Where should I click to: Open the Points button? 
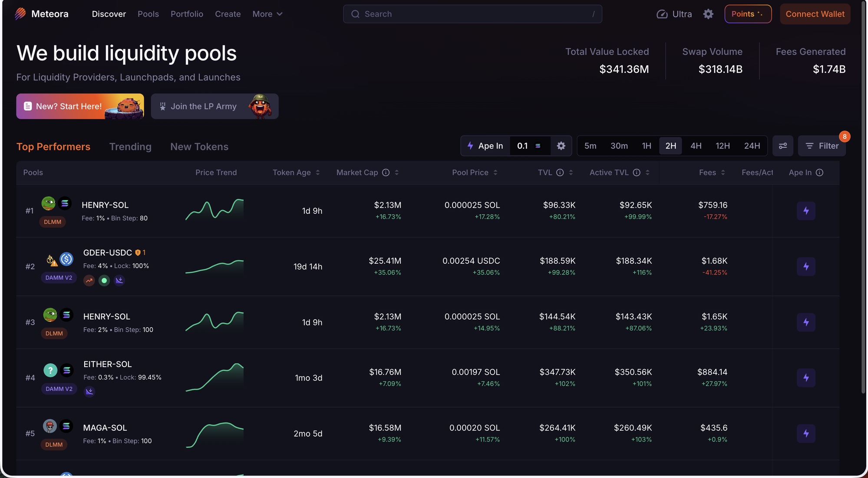(748, 14)
